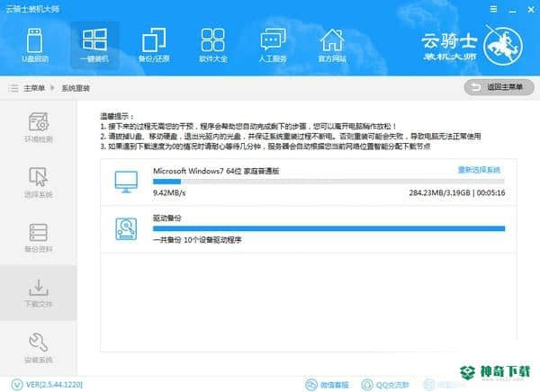Click the hard disk icon for 驱动备份
This screenshot has width=540, height=392.
point(126,229)
